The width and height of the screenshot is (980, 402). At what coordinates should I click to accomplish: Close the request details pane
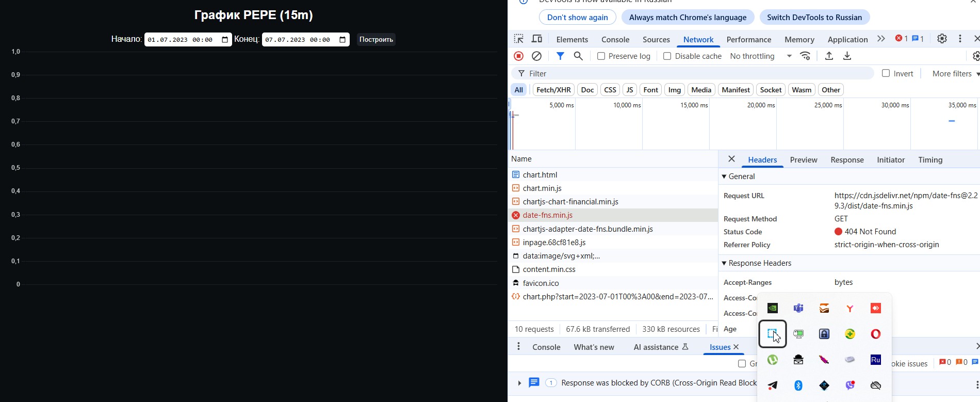click(x=731, y=159)
